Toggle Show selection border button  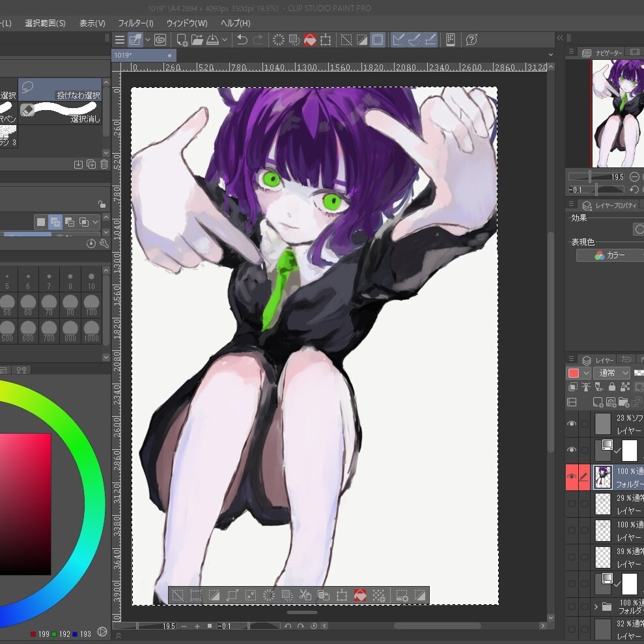tap(378, 40)
